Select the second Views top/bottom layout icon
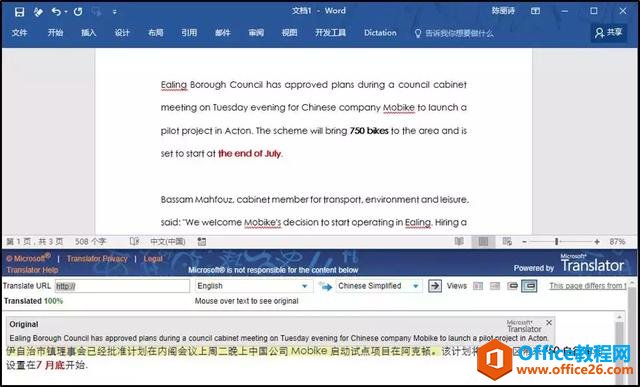Viewport: 640px width, 387px height. (x=495, y=286)
